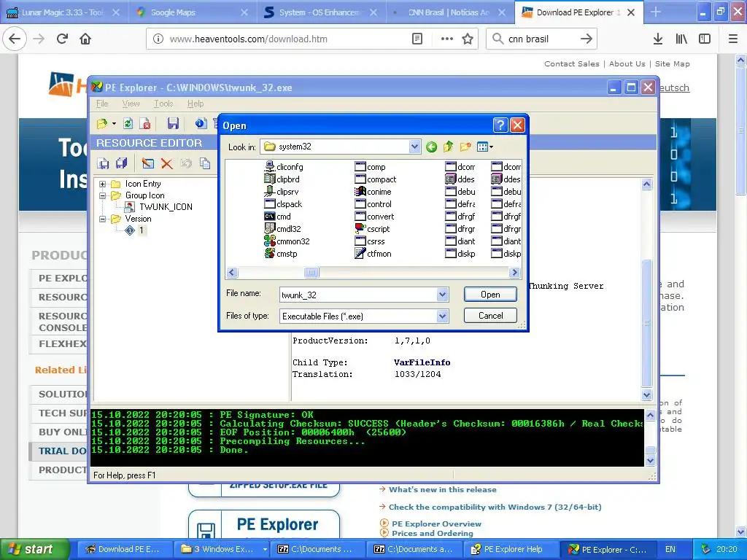Image resolution: width=747 pixels, height=560 pixels.
Task: Select the ctfmon file
Action: 373,254
